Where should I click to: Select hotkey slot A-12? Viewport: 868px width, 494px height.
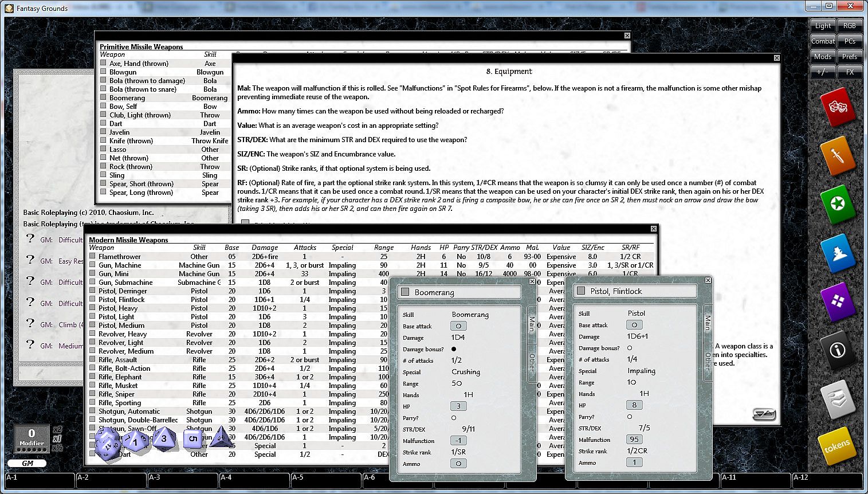[x=827, y=481]
